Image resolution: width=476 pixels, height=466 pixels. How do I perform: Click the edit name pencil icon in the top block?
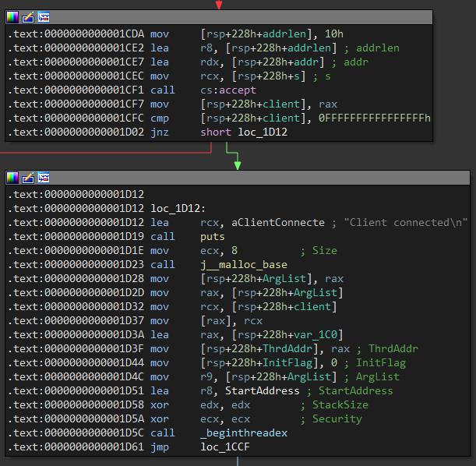(x=28, y=17)
